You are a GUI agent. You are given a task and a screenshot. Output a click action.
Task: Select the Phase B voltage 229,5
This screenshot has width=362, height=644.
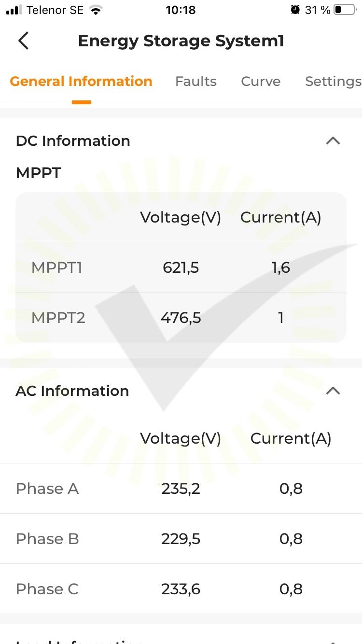point(181,539)
